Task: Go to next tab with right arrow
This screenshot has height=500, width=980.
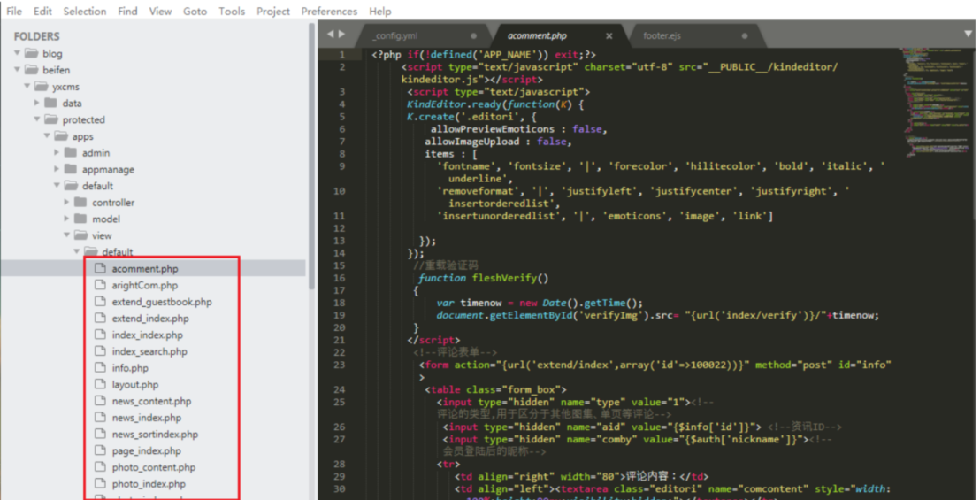Action: click(342, 35)
